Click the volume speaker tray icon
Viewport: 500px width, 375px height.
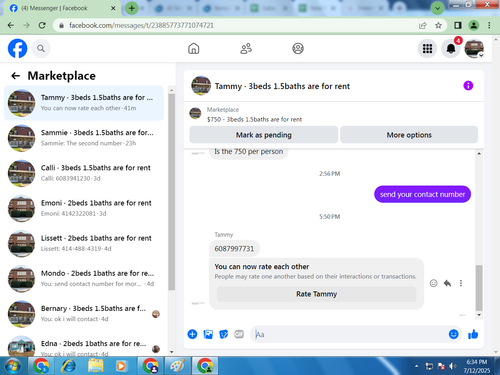coord(452,366)
